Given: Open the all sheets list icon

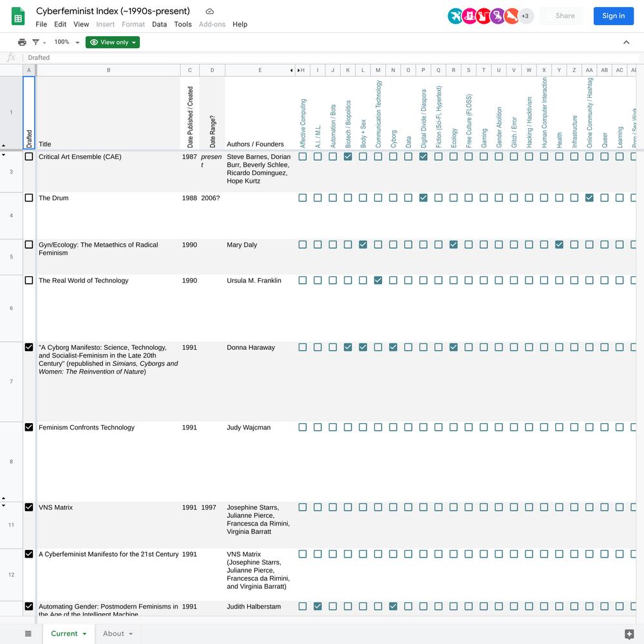Looking at the screenshot, I should 28,634.
